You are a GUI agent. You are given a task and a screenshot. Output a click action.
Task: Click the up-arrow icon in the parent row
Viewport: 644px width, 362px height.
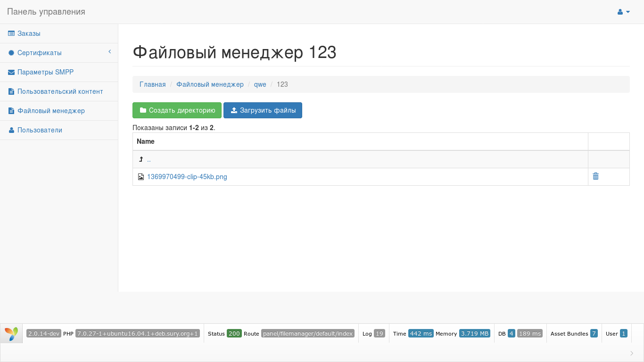click(140, 159)
